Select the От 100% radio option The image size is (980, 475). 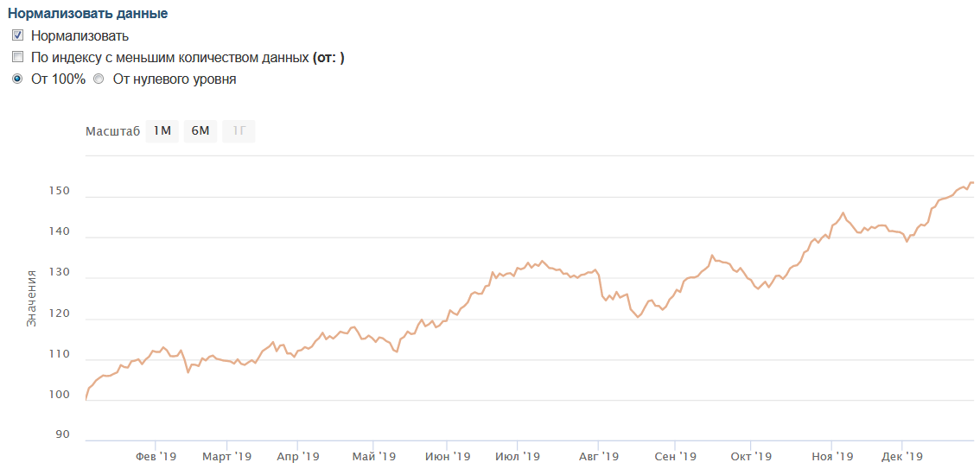click(x=17, y=79)
